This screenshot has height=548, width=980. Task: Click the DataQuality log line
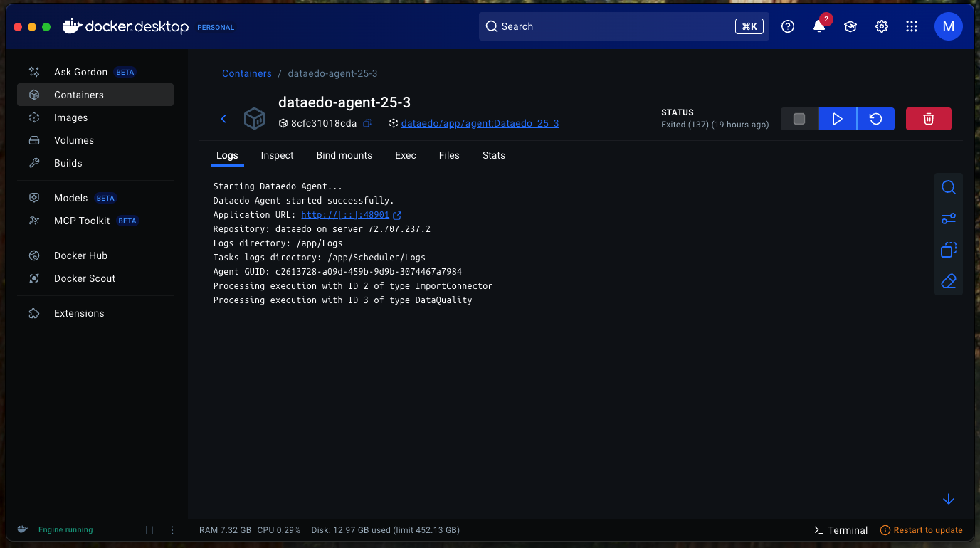point(342,300)
